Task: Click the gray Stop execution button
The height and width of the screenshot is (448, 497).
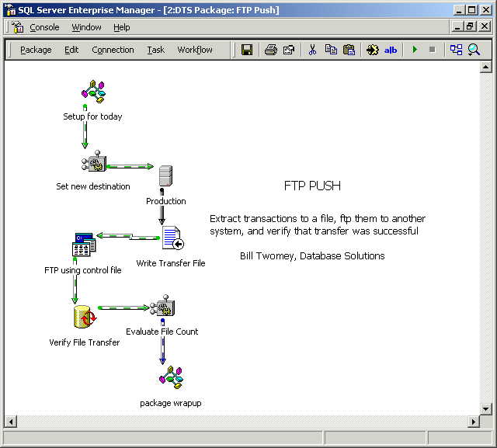Action: coord(432,50)
